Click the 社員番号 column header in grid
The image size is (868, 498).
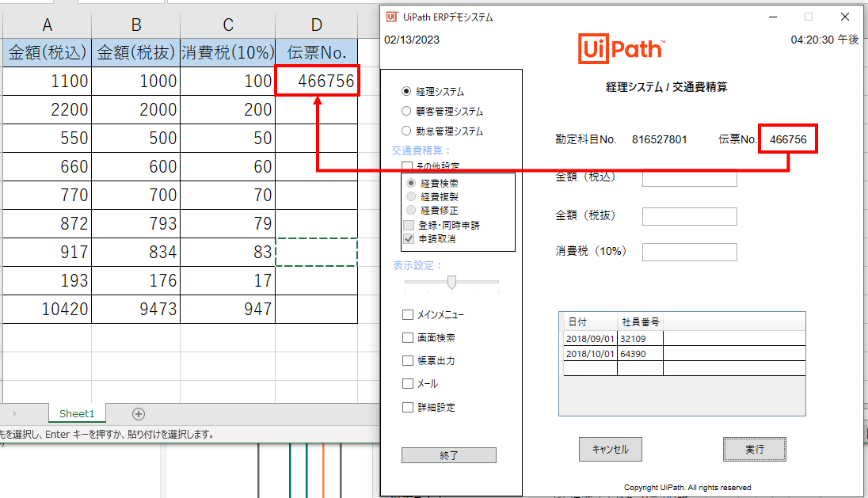click(641, 322)
